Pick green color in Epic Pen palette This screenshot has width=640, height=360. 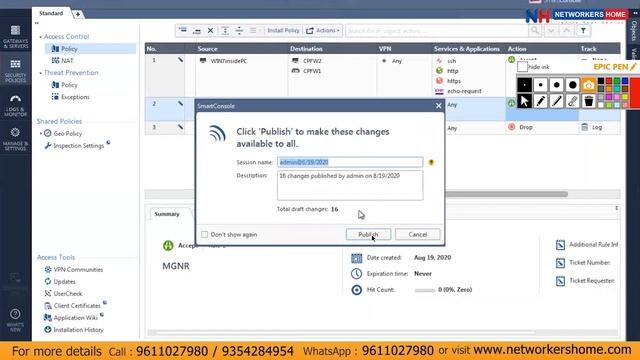(x=617, y=81)
